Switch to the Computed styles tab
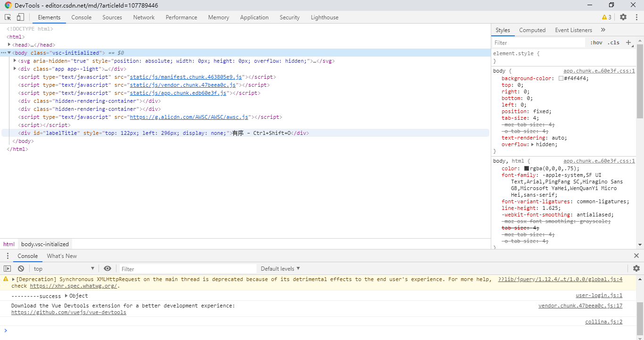This screenshot has height=340, width=644. (x=532, y=30)
